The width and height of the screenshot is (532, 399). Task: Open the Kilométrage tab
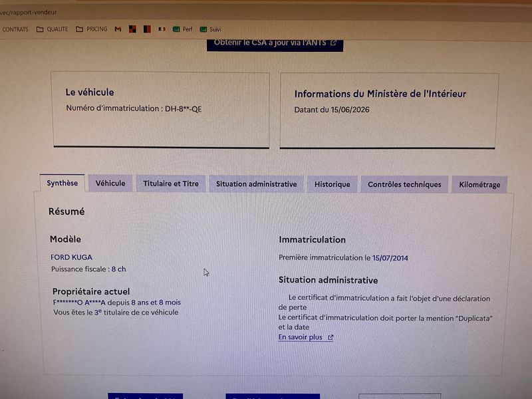[479, 185]
